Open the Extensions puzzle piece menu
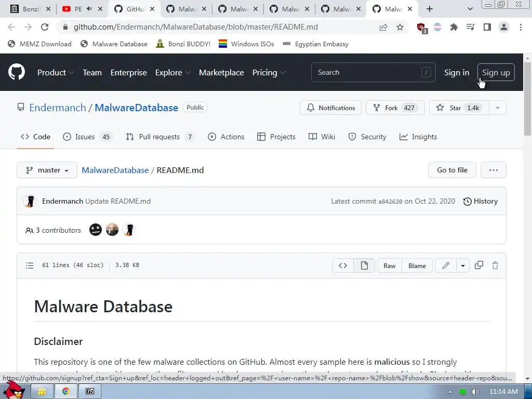 454,27
